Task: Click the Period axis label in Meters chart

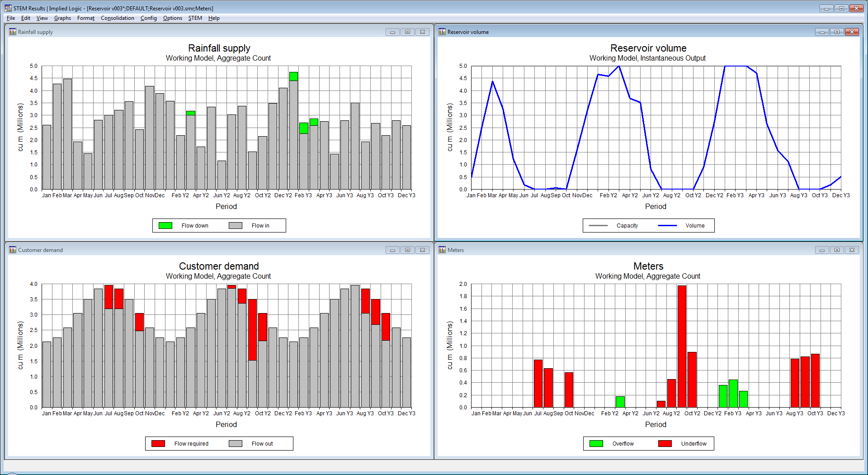Action: pyautogui.click(x=656, y=425)
